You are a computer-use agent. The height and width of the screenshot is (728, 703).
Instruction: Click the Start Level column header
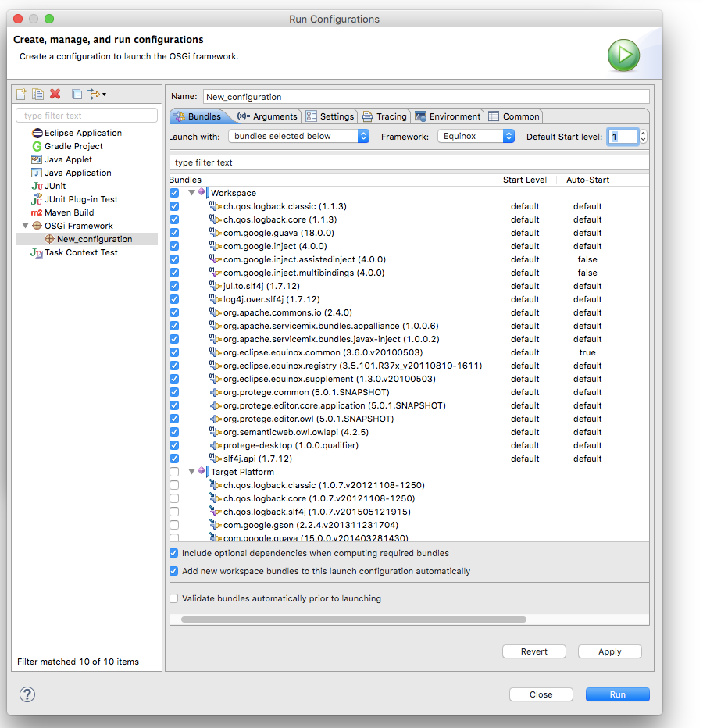(x=525, y=180)
